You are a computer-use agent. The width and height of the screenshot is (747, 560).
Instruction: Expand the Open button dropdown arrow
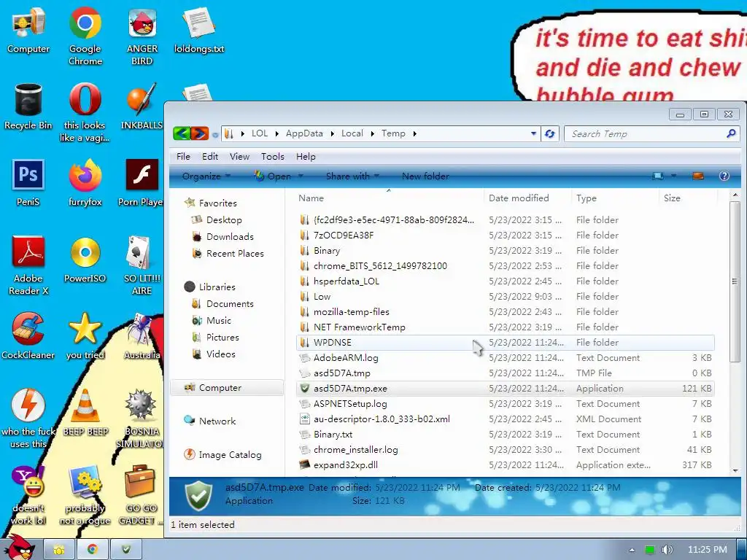(x=301, y=176)
